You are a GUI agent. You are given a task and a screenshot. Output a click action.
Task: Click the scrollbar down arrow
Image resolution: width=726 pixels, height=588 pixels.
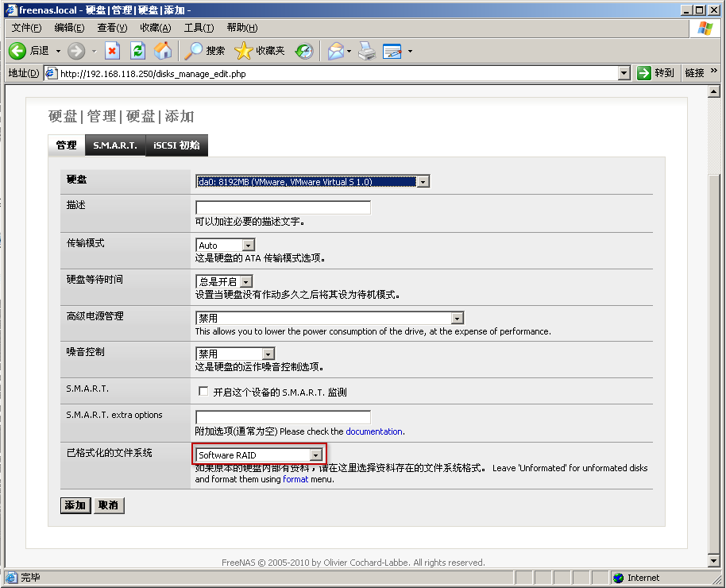[x=713, y=561]
